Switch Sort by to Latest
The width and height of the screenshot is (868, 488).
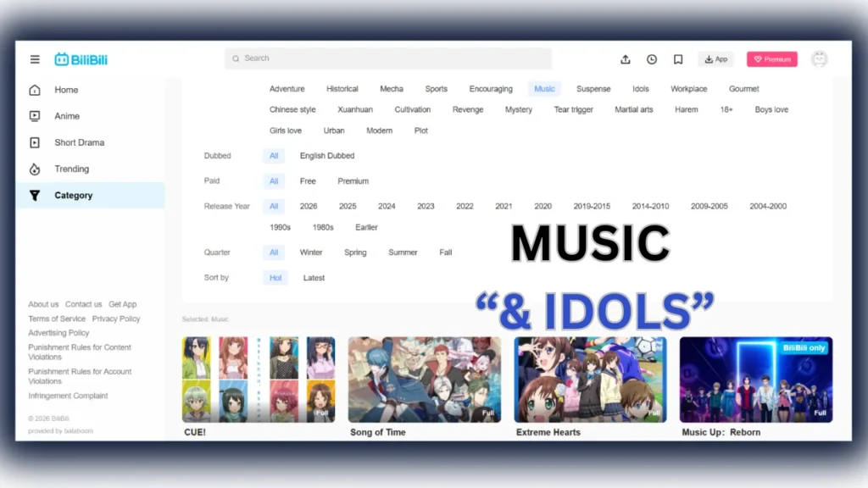click(314, 277)
